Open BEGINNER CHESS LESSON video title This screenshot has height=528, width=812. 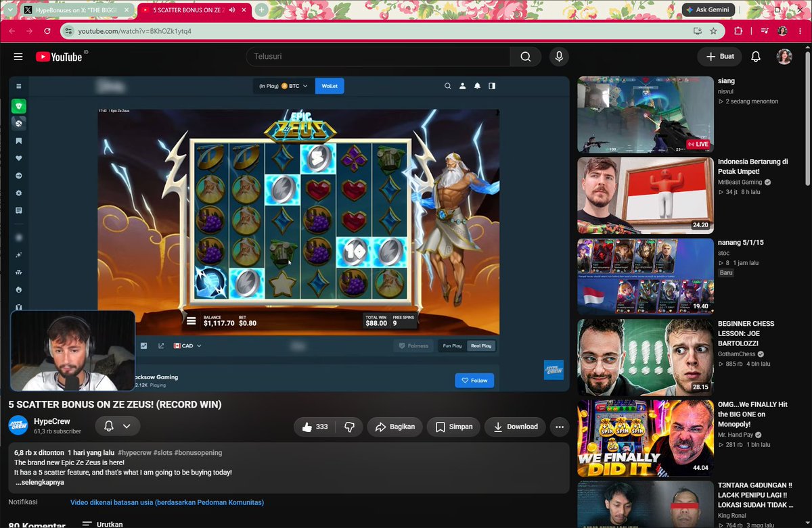pos(746,333)
